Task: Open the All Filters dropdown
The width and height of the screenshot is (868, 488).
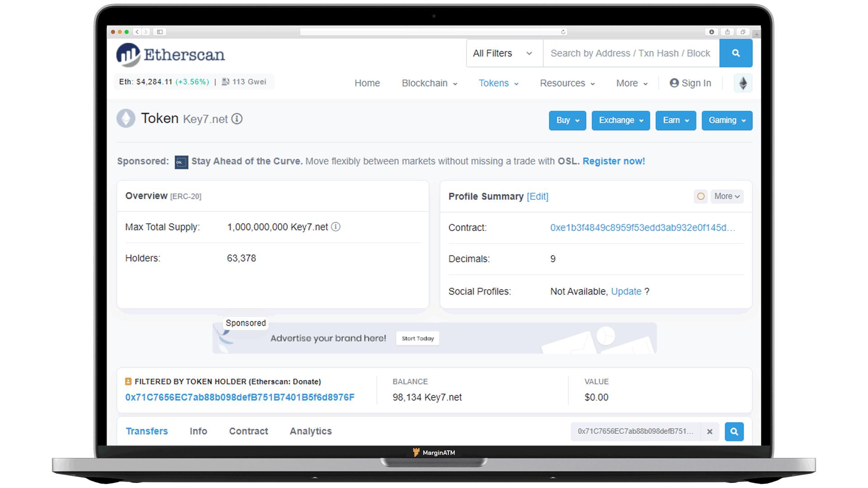Action: (x=504, y=53)
